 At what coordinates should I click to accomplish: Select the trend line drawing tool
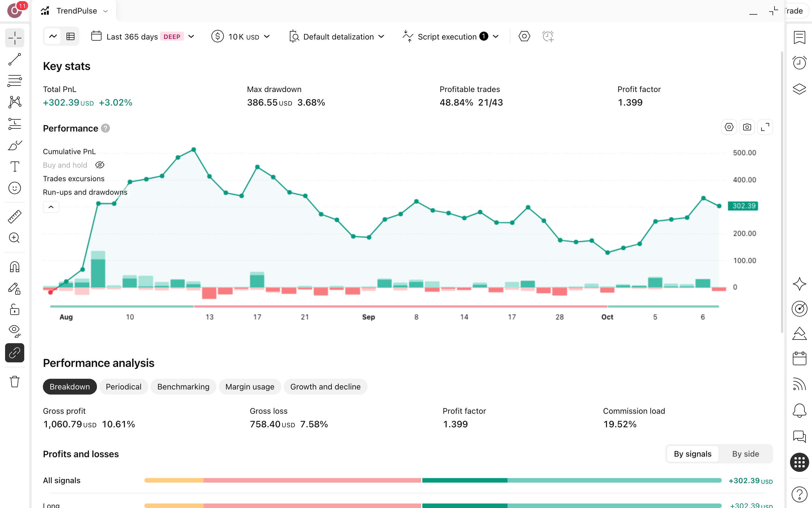click(x=15, y=60)
